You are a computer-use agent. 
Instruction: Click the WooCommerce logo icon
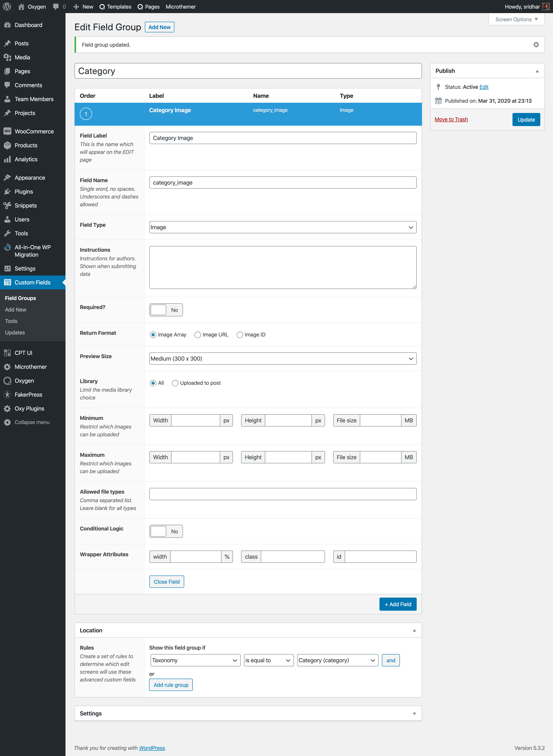click(7, 131)
